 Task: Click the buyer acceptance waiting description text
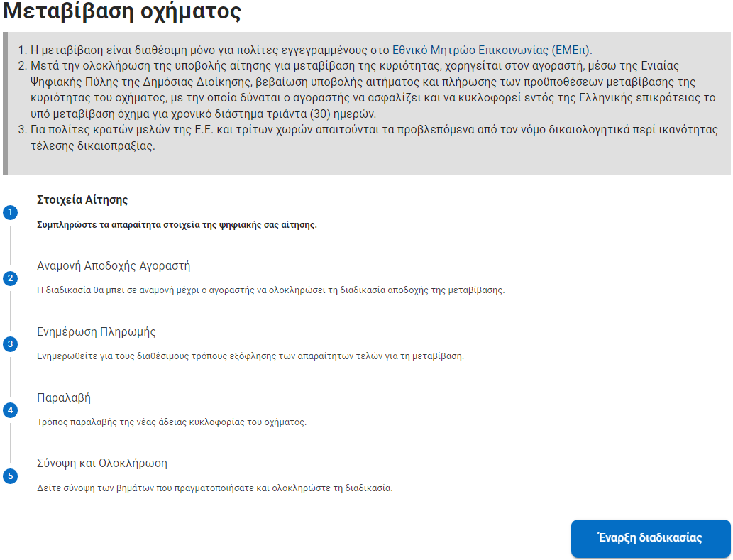tap(270, 291)
